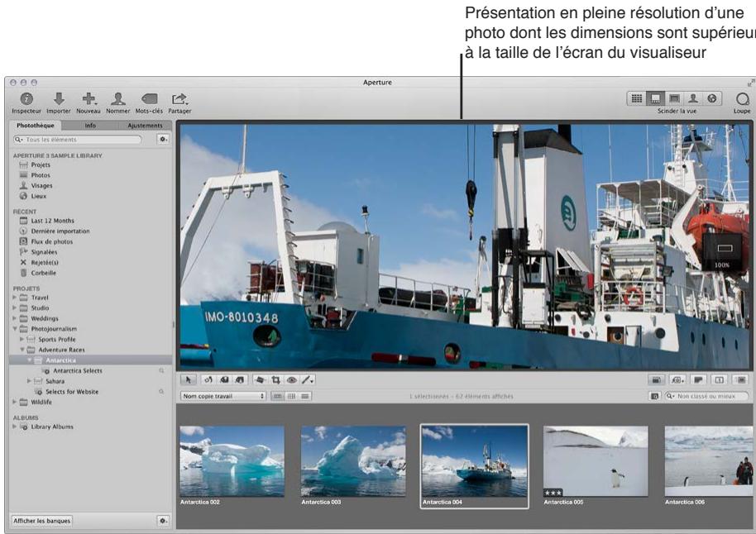The height and width of the screenshot is (534, 756).
Task: Select Projets in the library
Action: point(41,164)
